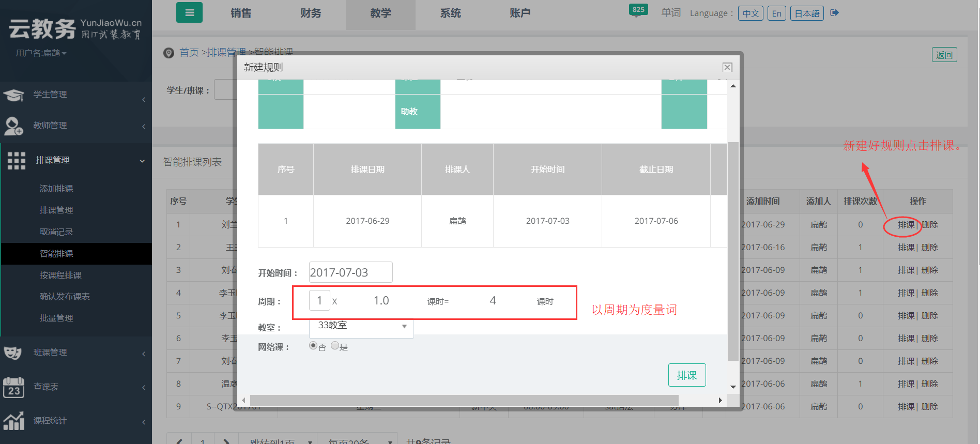Click the graduation cap student management icon
This screenshot has height=444, width=980.
pyautogui.click(x=14, y=95)
